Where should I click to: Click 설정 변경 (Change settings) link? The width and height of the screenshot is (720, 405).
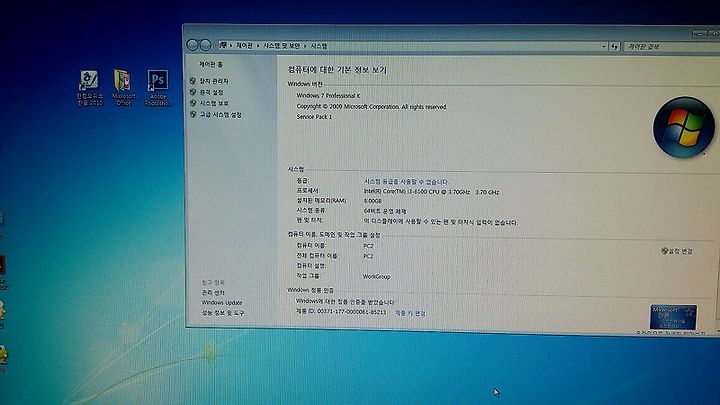(681, 251)
